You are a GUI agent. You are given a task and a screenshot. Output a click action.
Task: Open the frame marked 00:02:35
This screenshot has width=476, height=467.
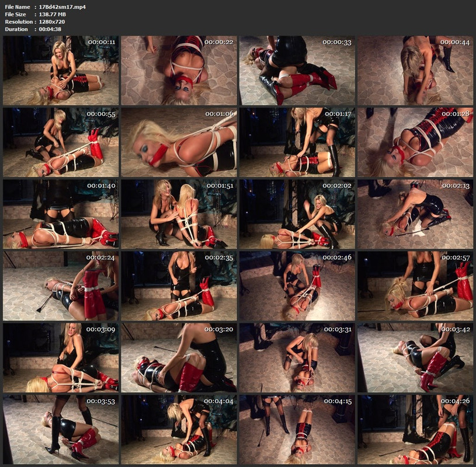point(179,286)
